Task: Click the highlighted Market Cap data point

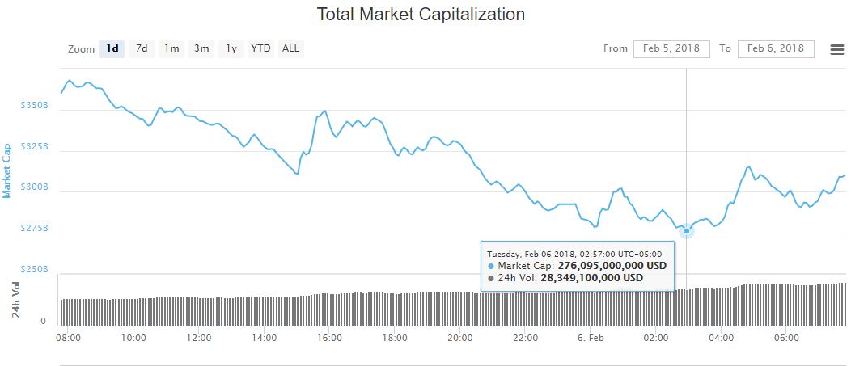Action: (x=687, y=231)
